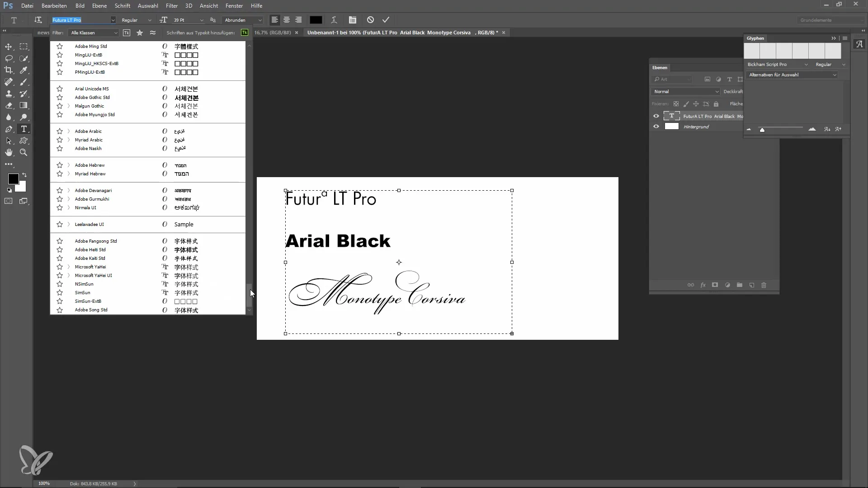Select the Hand tool
Image resolution: width=868 pixels, height=488 pixels.
coord(9,152)
